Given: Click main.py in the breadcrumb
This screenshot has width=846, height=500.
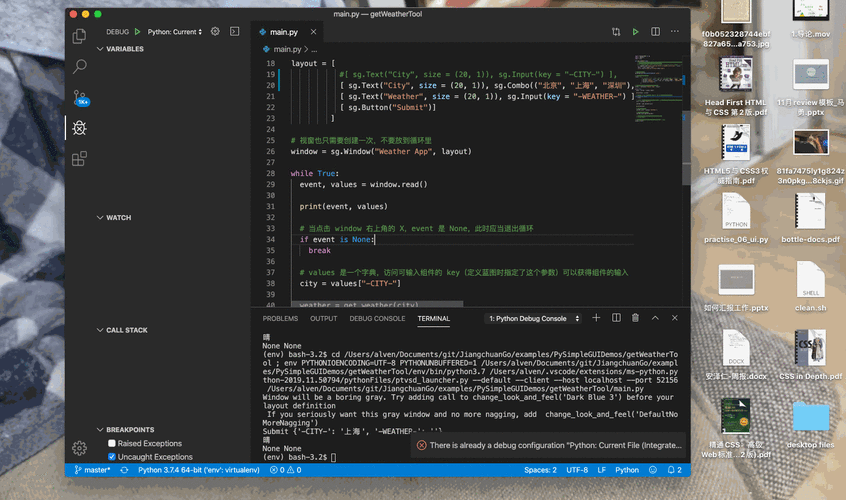Looking at the screenshot, I should point(287,49).
